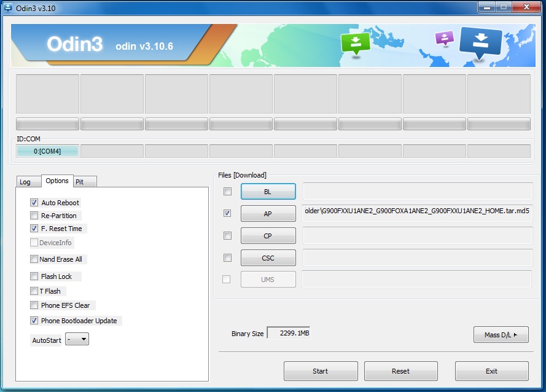
Task: Click the 'odin v3.10.6' banner text
Action: 144,46
